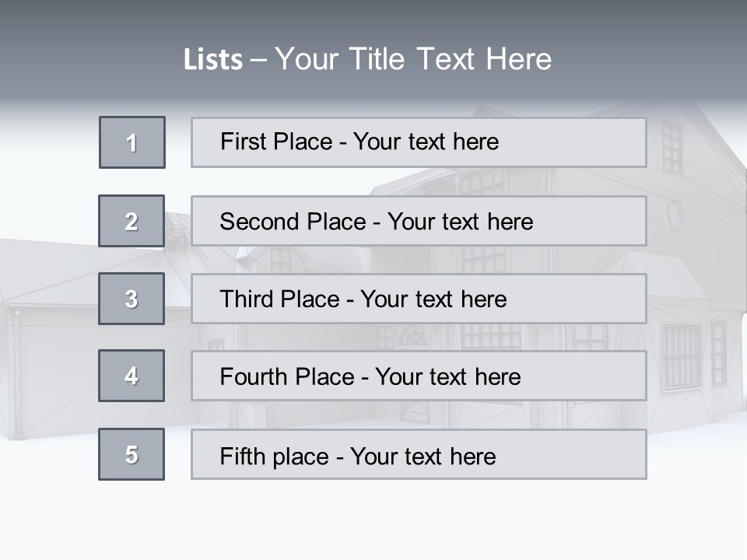Click the 'First Place - Your text here' box
The width and height of the screenshot is (747, 560).
[419, 142]
